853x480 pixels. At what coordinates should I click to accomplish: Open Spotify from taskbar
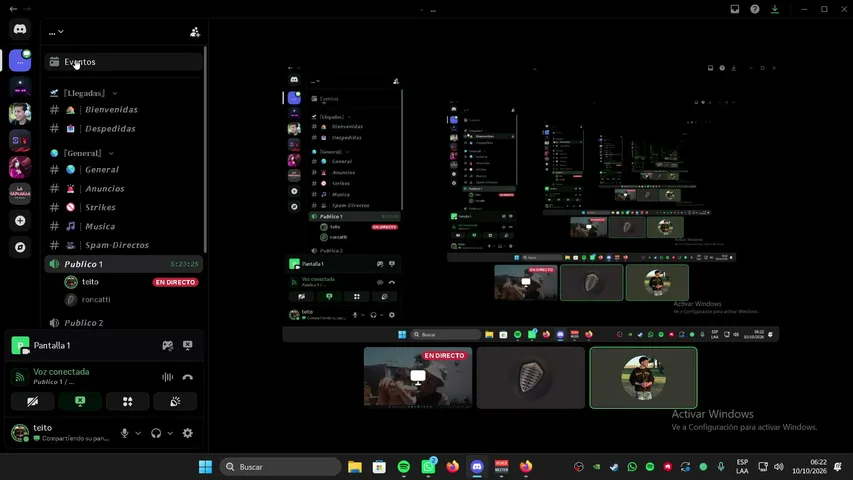tap(404, 467)
